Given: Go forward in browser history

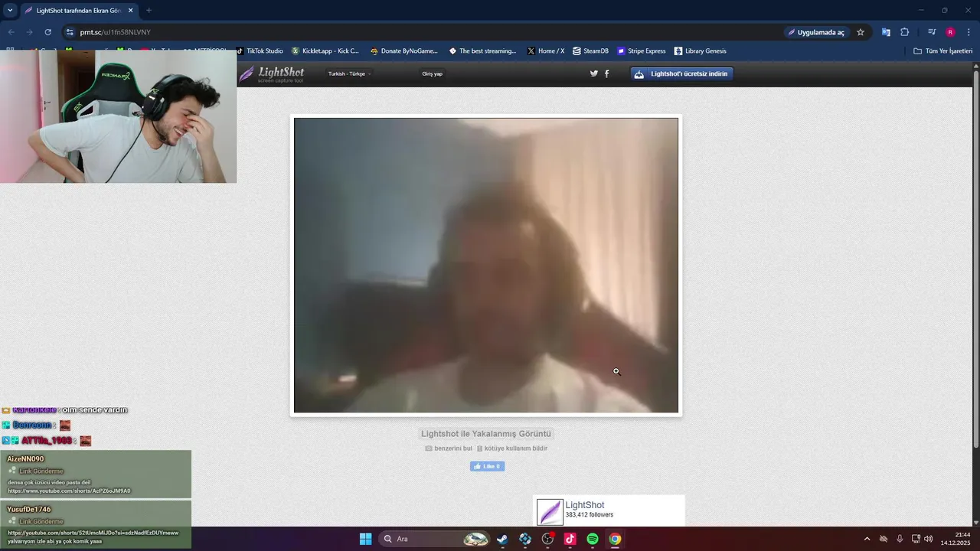Looking at the screenshot, I should click(x=29, y=32).
